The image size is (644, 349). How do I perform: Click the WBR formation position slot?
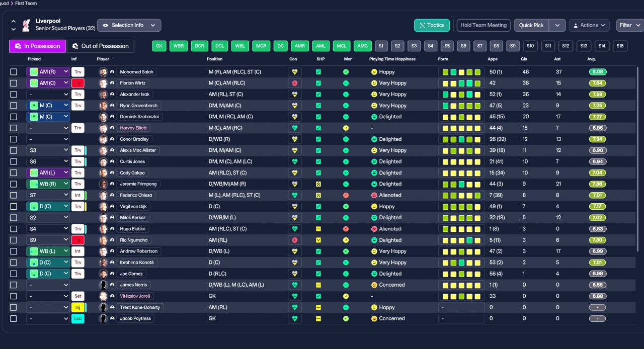pos(179,46)
